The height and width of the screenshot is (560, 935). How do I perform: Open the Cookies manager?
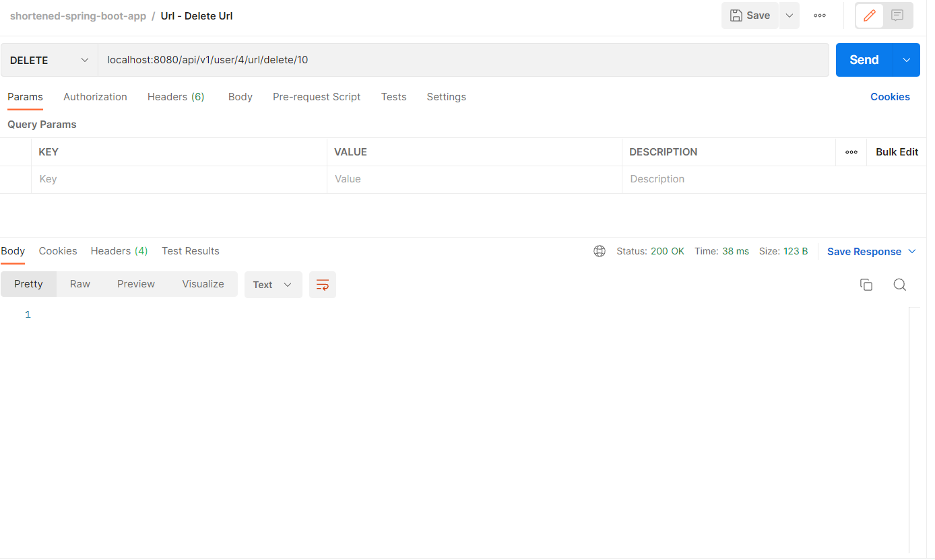tap(890, 96)
